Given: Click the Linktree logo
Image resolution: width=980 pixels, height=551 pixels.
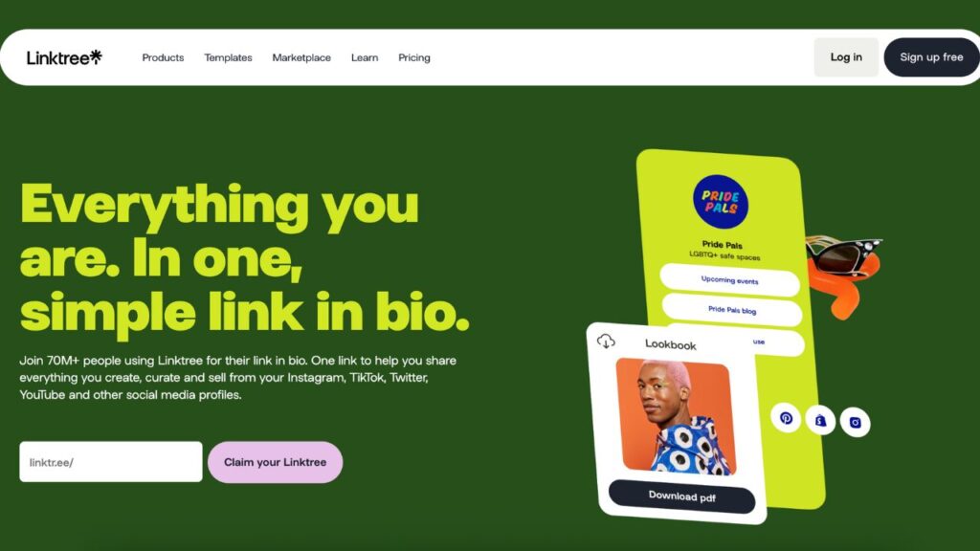Looking at the screenshot, I should (x=64, y=57).
